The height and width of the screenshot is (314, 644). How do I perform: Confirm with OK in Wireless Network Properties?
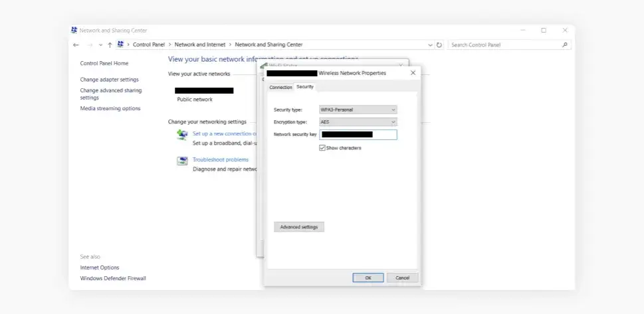[368, 278]
